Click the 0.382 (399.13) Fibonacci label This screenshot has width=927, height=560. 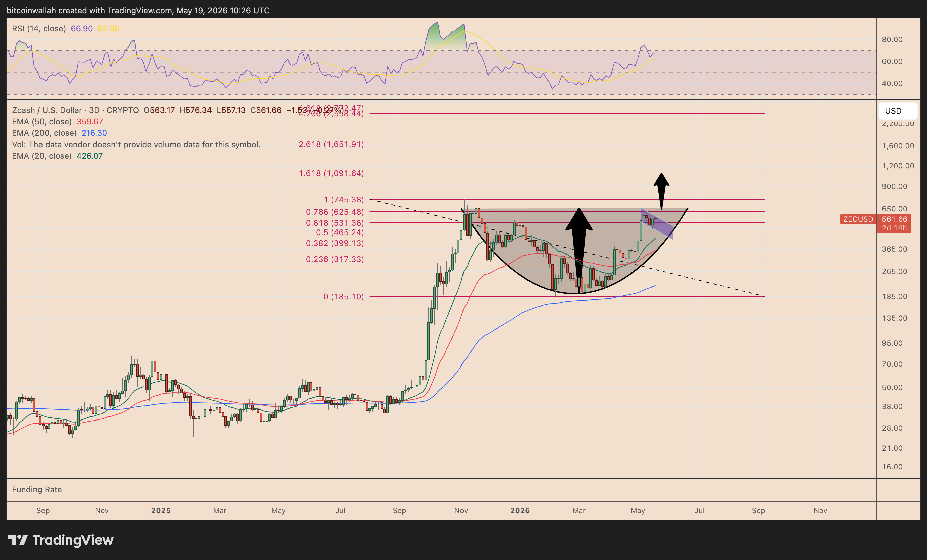point(335,243)
